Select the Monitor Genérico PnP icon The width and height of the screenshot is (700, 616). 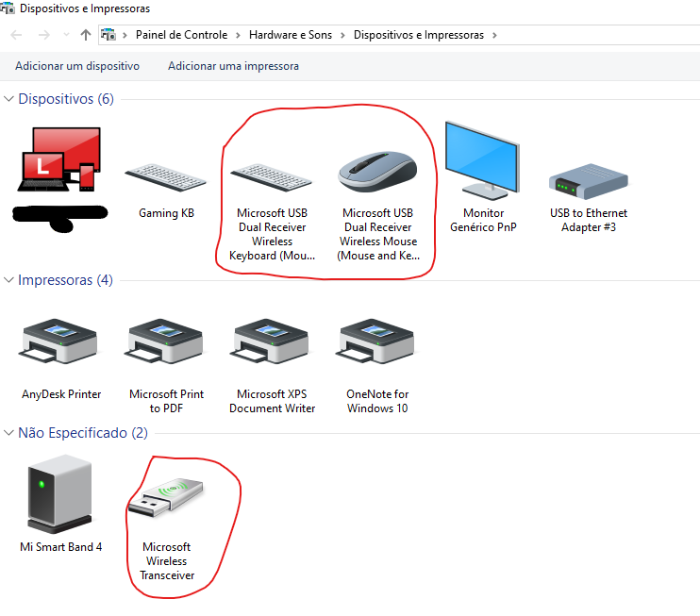(483, 160)
